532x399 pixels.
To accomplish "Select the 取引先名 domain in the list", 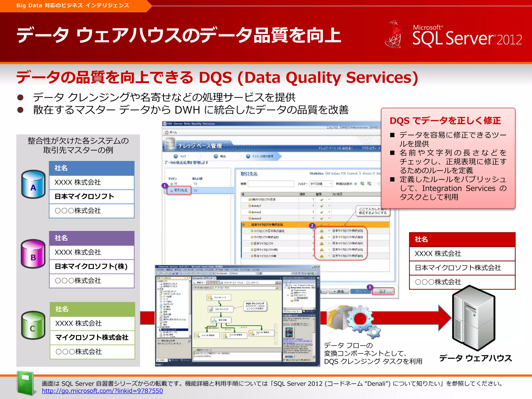I will point(181,190).
